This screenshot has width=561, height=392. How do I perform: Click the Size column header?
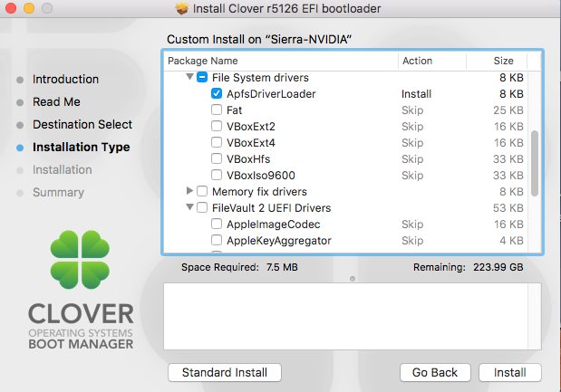tap(497, 61)
